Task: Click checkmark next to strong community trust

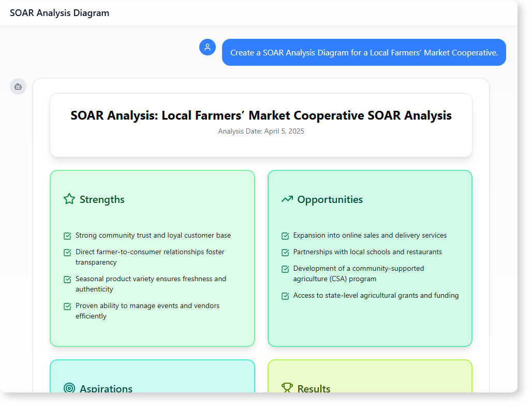Action: (67, 236)
